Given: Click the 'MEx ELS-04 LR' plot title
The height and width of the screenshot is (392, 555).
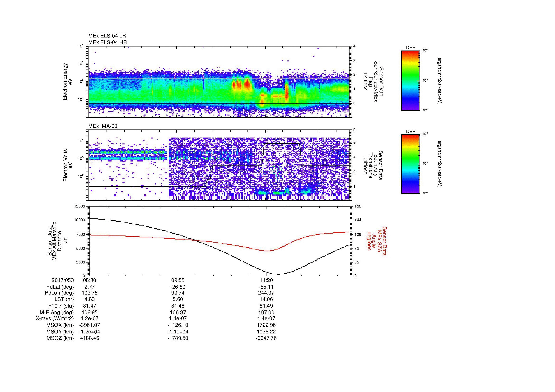Looking at the screenshot, I should (107, 36).
